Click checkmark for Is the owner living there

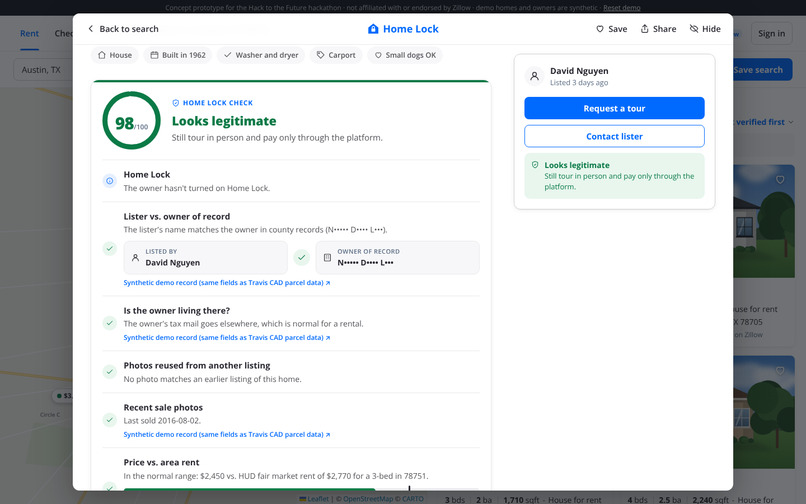[x=109, y=323]
